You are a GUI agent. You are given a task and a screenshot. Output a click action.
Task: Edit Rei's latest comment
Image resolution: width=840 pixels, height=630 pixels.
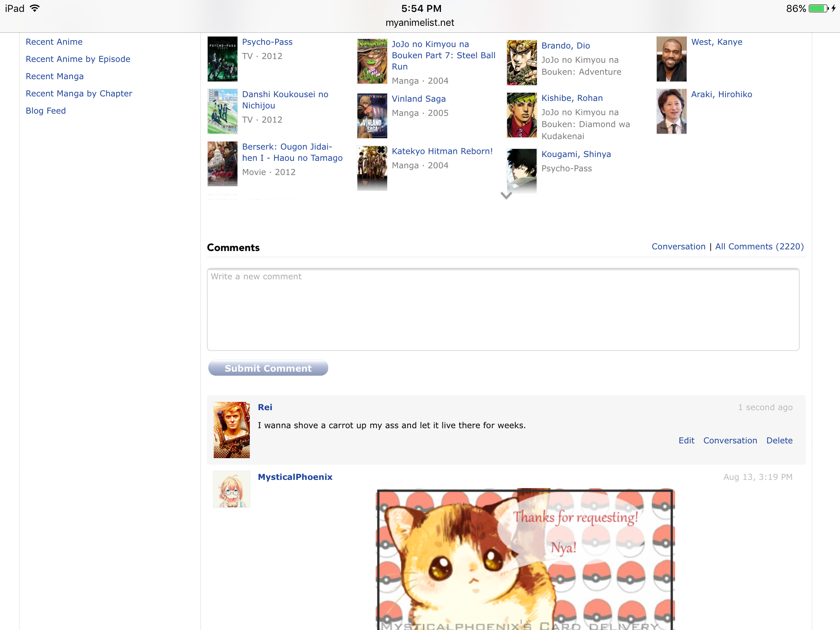point(686,441)
